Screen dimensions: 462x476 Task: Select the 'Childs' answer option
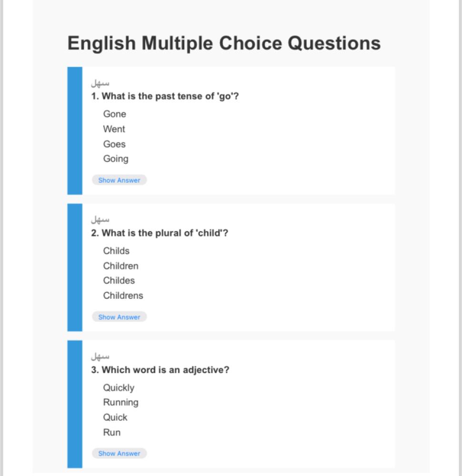pyautogui.click(x=116, y=251)
